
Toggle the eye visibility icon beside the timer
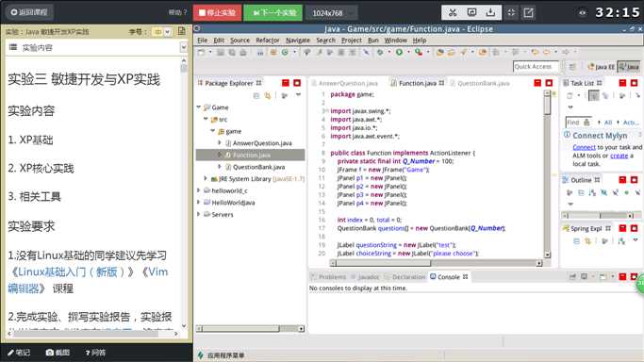point(582,12)
